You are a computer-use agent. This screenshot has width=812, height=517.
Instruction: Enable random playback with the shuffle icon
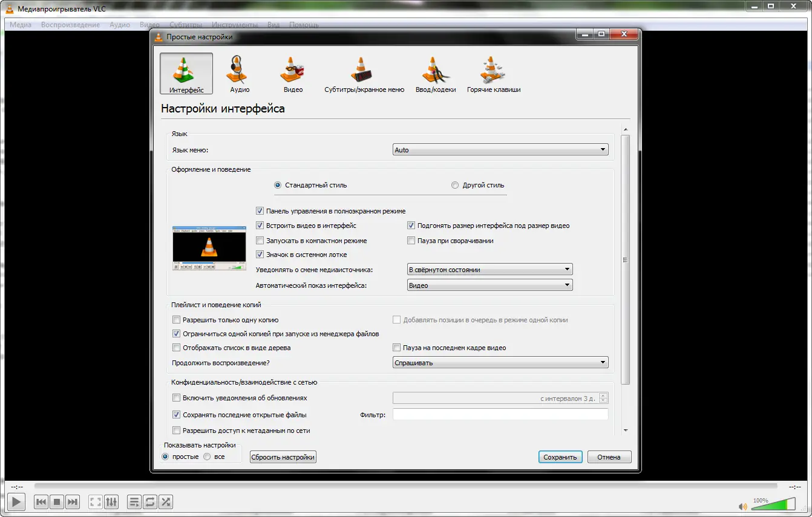coord(166,501)
